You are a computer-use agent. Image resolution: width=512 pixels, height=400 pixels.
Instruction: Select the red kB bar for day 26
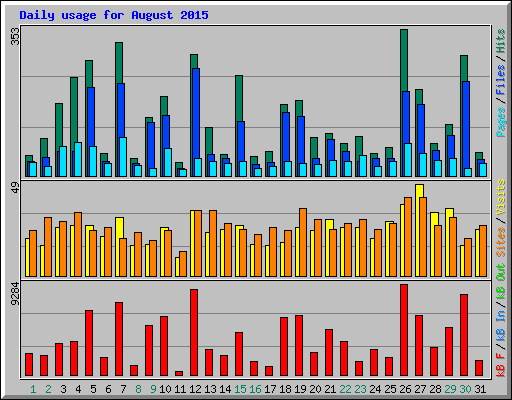pyautogui.click(x=404, y=330)
